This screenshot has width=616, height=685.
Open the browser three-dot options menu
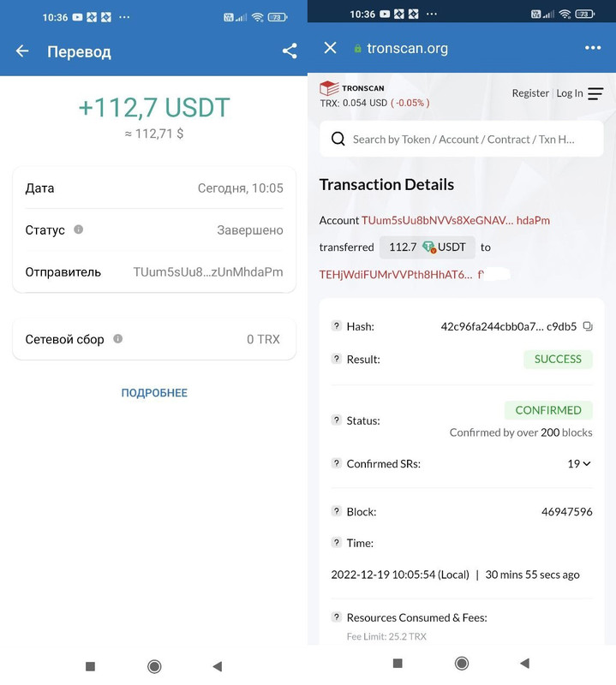tap(593, 48)
